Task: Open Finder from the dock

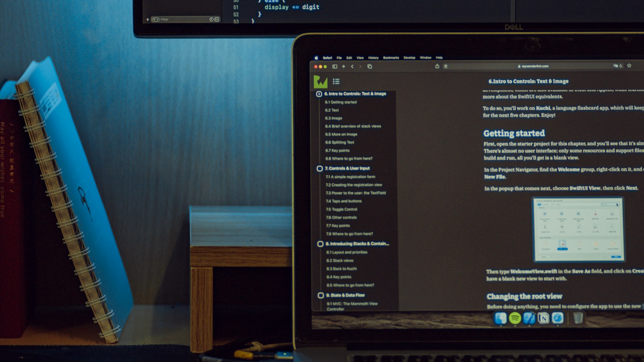Action: click(x=501, y=318)
